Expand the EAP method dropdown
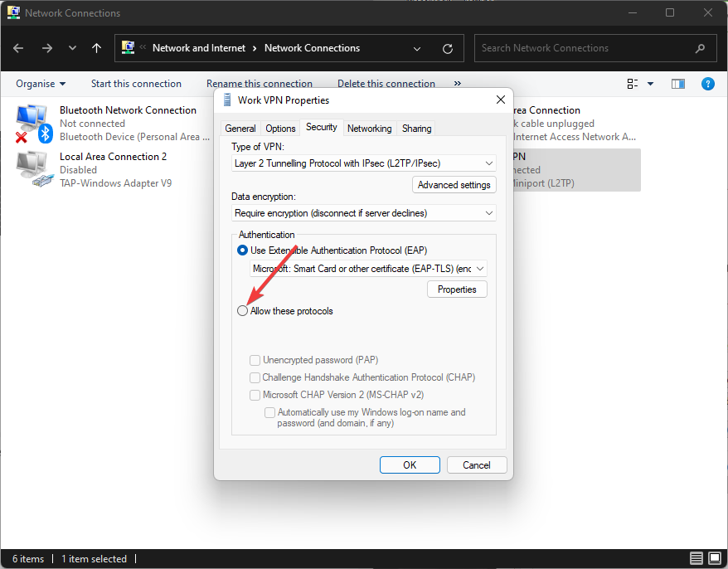This screenshot has width=728, height=569. tap(368, 268)
